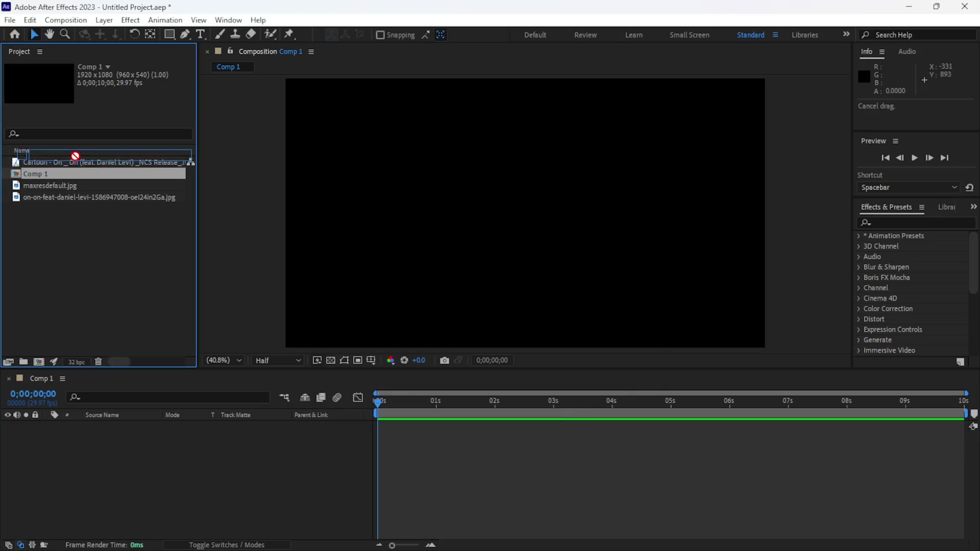Screen dimensions: 980x551
Task: Open the Composition menu
Action: point(66,20)
